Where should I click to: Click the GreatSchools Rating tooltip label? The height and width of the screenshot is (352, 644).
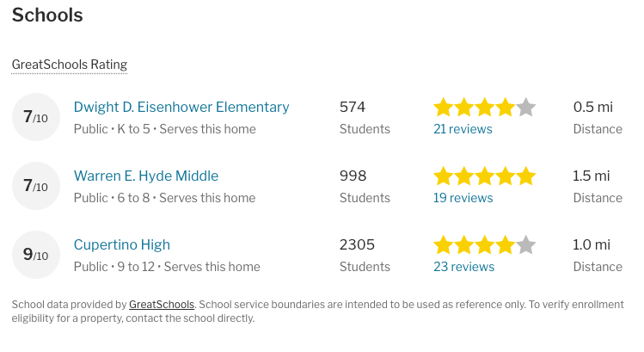pos(70,65)
